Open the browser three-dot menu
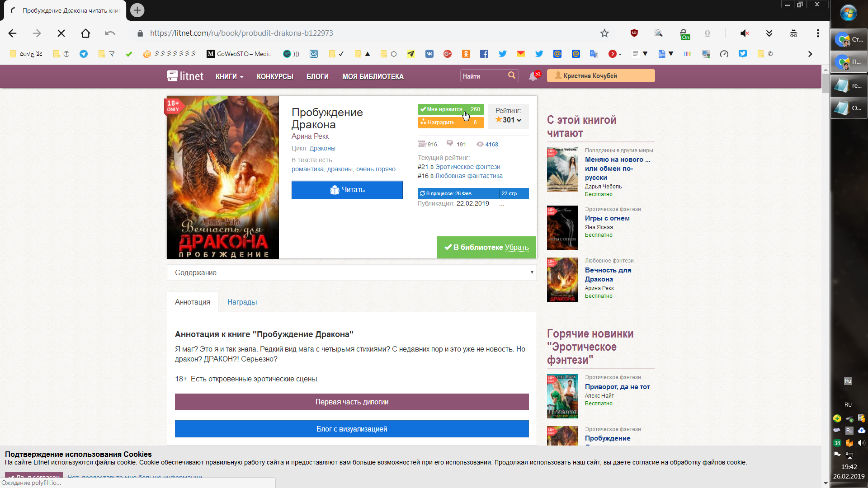The image size is (868, 488). coord(818,33)
